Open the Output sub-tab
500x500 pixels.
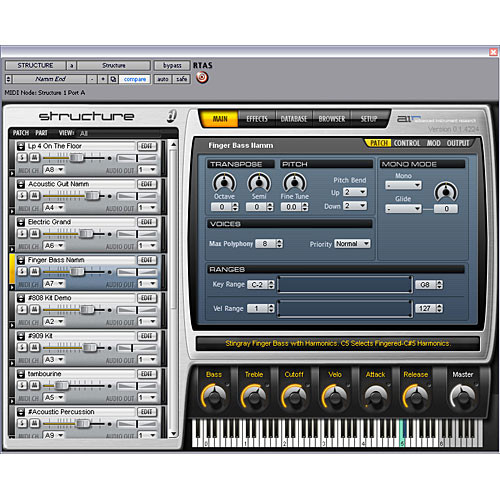click(x=458, y=143)
